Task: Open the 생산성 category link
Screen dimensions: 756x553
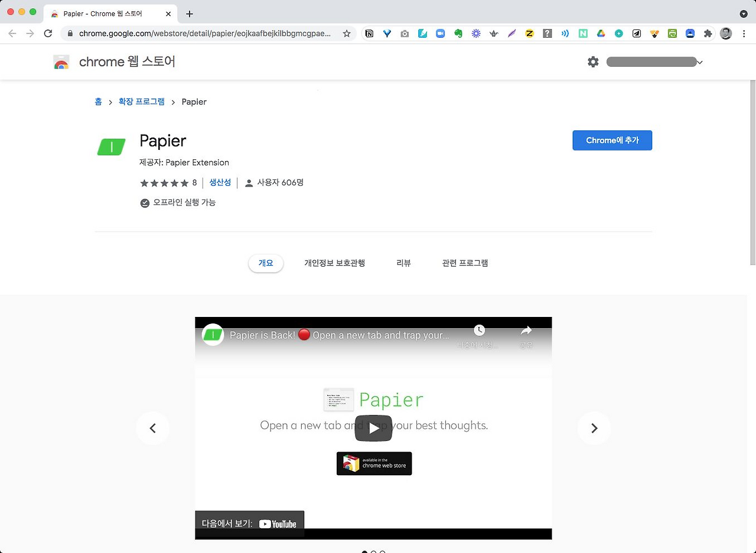Action: (x=220, y=182)
